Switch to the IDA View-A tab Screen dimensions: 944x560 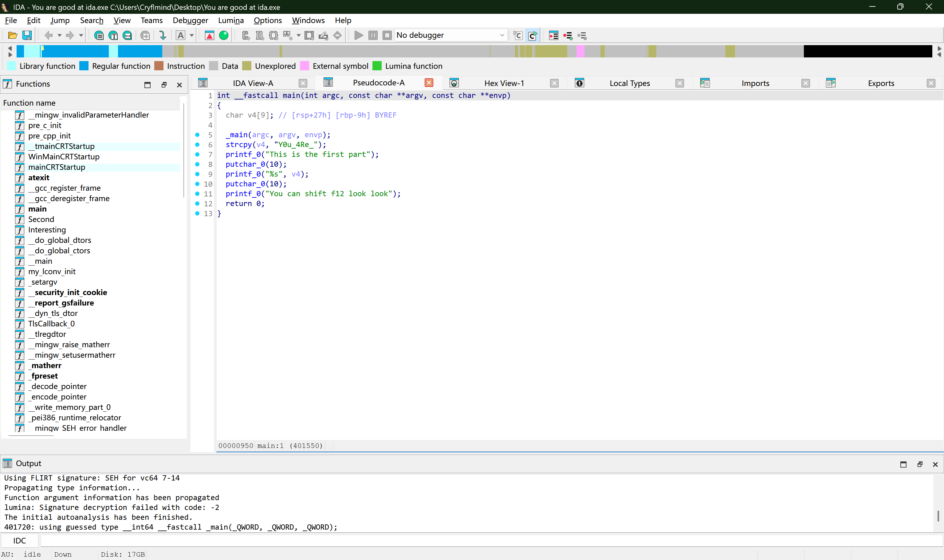coord(253,84)
